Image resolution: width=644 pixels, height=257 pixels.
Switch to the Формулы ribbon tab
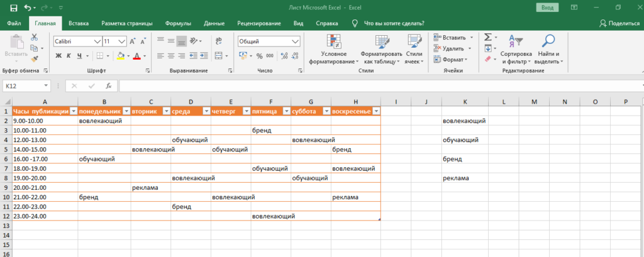(178, 23)
